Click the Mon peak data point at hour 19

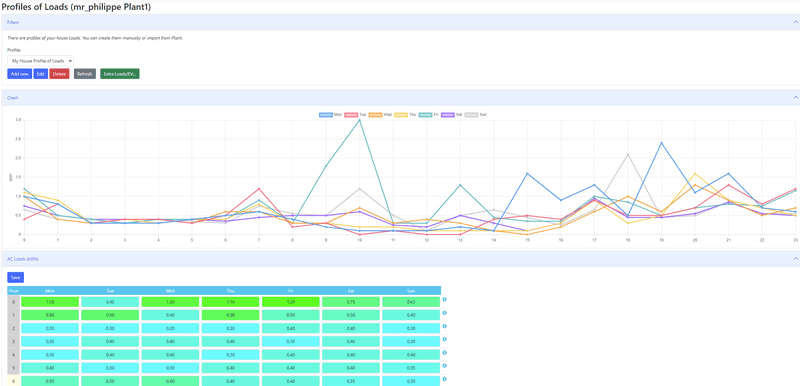click(662, 143)
